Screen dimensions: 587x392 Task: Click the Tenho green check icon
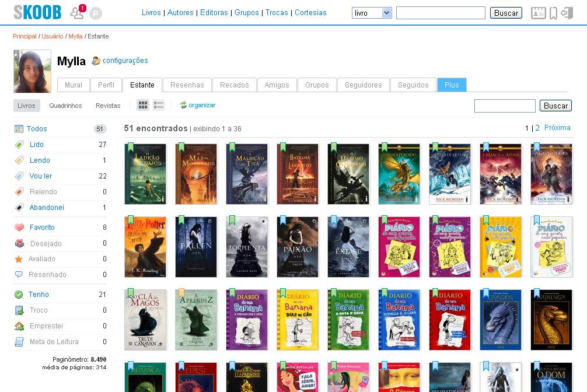click(x=19, y=295)
